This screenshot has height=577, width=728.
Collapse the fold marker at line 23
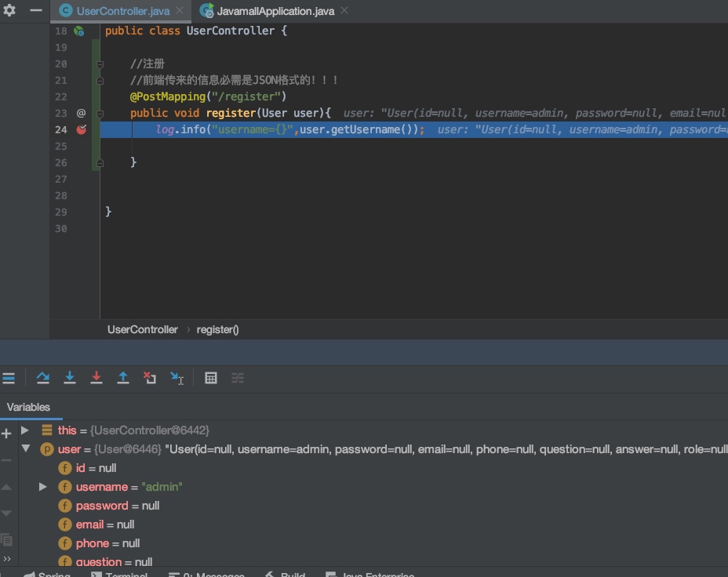(x=100, y=113)
